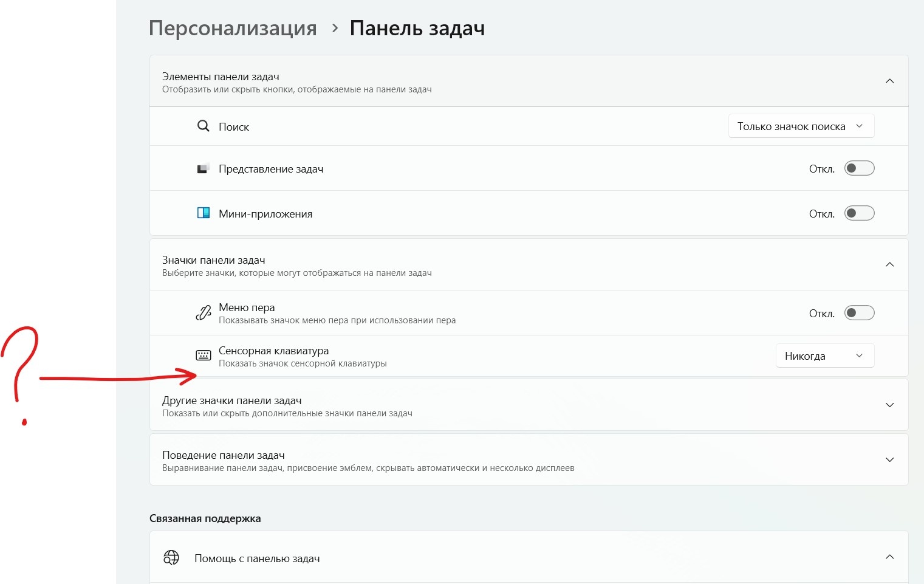Viewport: 924px width, 584px height.
Task: Click the Связанная поддержка heading
Action: point(205,518)
